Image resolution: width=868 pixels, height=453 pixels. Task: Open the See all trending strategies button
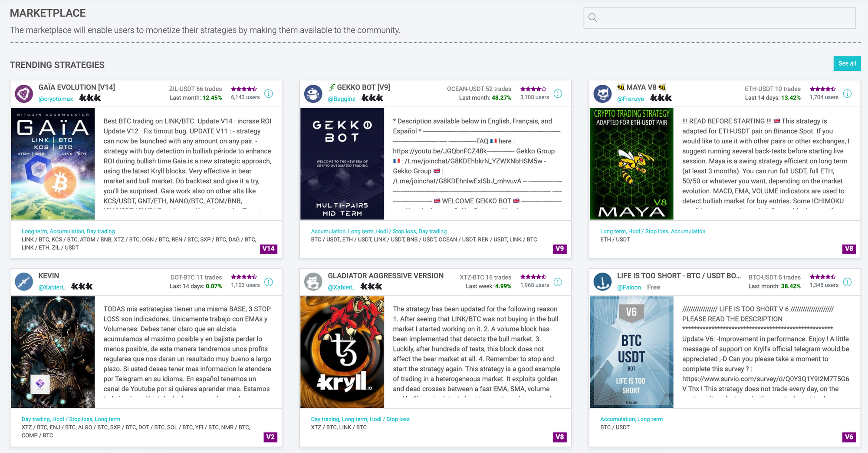847,63
